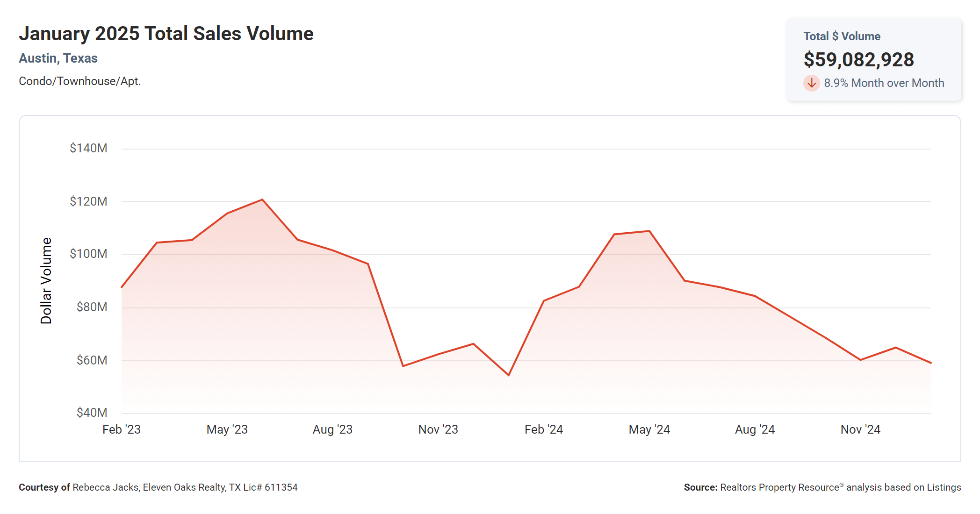This screenshot has width=980, height=514.
Task: Click the $100M y-axis label
Action: [88, 254]
